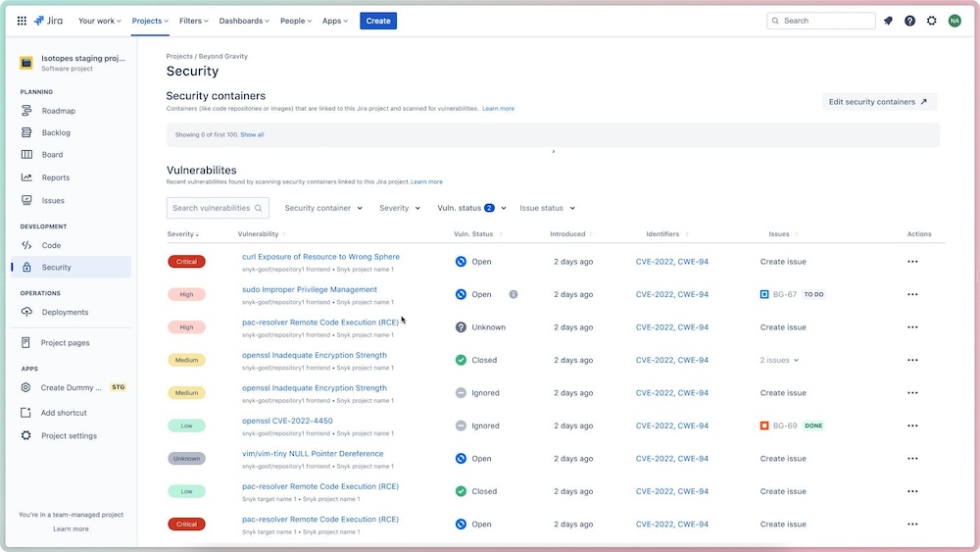Open the BG-67 issue link

(784, 294)
